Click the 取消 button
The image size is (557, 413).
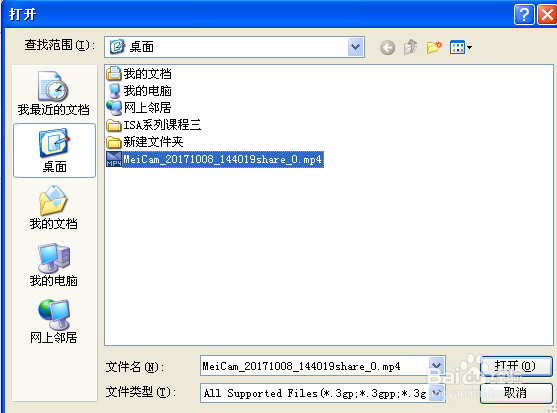(x=516, y=393)
